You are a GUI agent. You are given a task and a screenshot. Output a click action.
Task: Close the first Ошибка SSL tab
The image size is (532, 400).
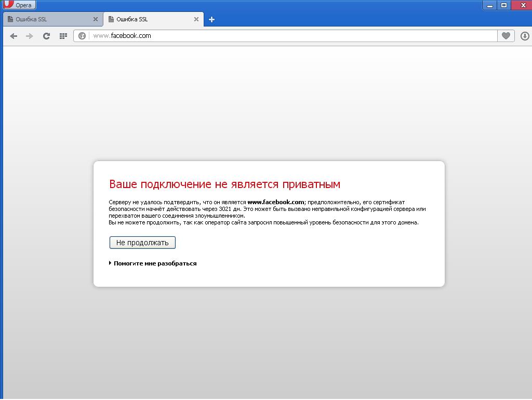click(x=96, y=19)
